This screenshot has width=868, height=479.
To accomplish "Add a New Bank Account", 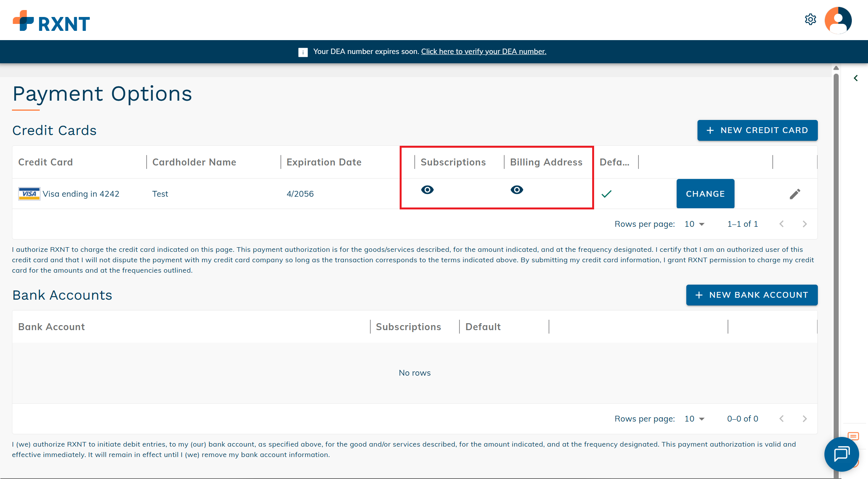I will click(751, 295).
